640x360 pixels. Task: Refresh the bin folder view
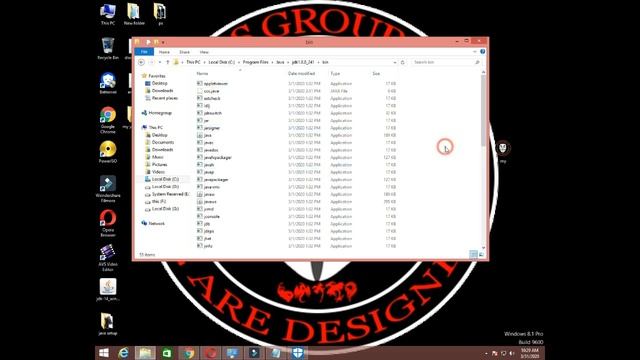point(402,62)
